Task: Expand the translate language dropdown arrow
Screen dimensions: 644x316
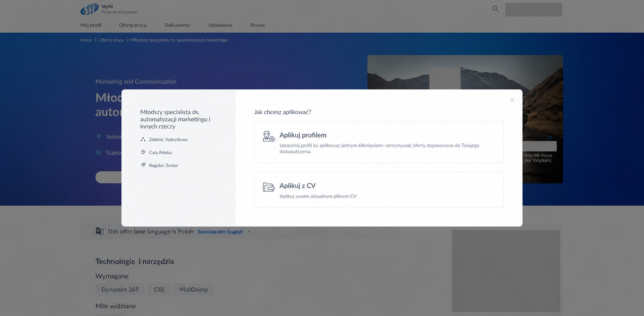Action: [x=249, y=232]
